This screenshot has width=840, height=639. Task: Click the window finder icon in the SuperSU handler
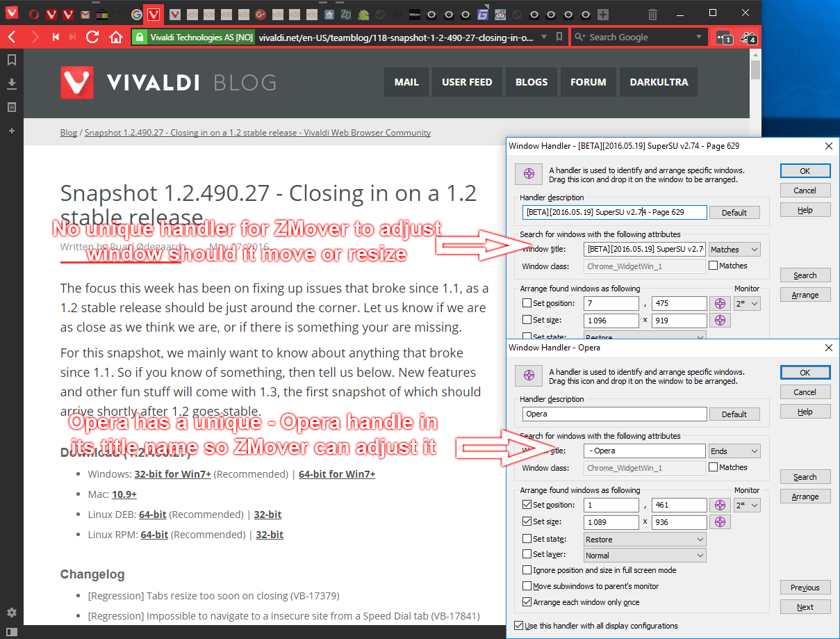(x=529, y=174)
